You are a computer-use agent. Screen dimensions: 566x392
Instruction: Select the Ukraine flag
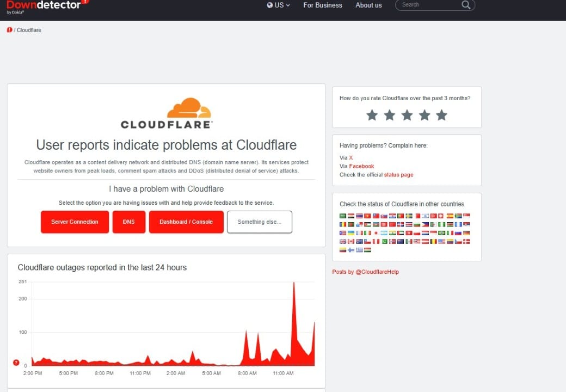pos(351,233)
